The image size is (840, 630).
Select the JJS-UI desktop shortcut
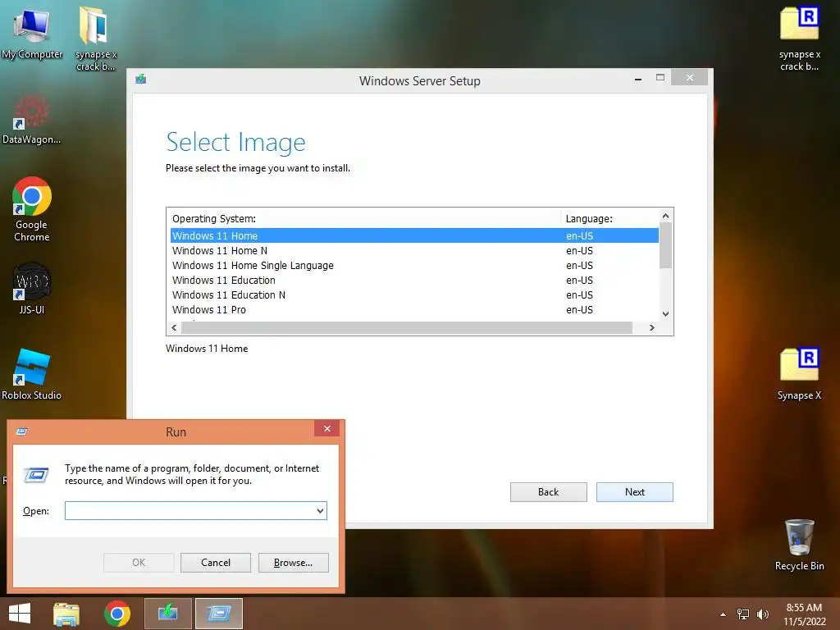(32, 288)
